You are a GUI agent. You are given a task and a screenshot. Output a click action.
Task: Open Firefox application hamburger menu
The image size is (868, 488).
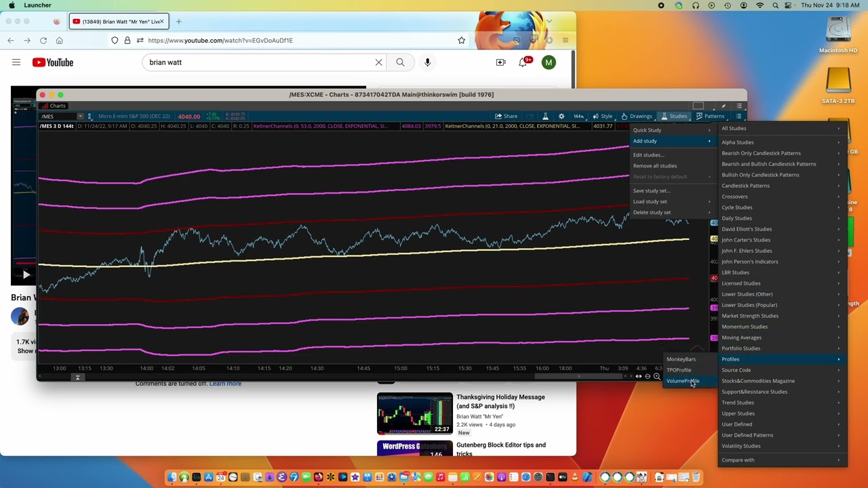point(565,41)
